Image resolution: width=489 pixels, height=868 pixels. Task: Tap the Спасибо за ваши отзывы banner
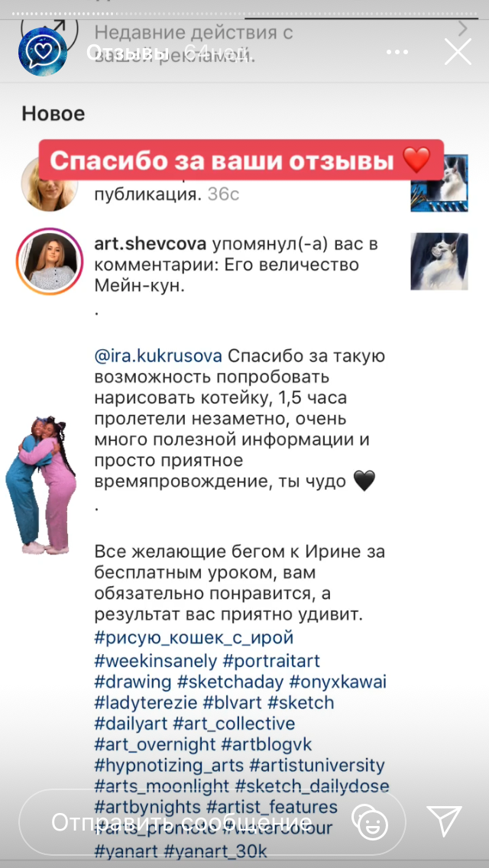click(x=241, y=160)
